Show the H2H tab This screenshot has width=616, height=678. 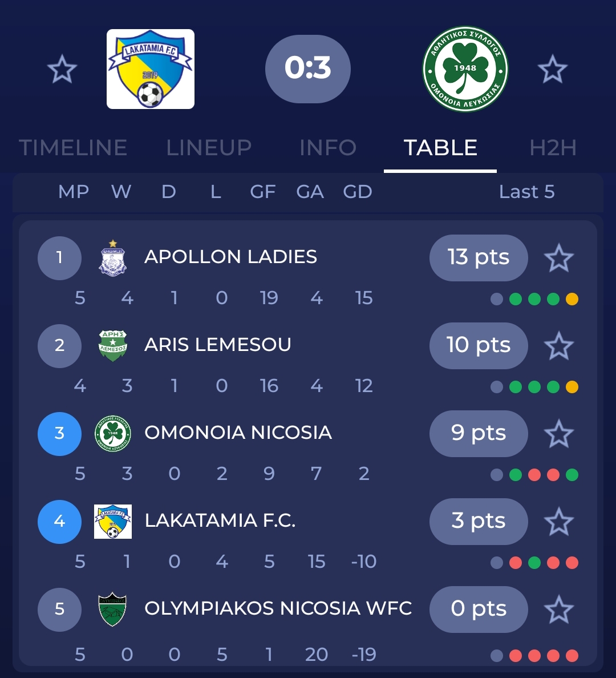pos(553,148)
